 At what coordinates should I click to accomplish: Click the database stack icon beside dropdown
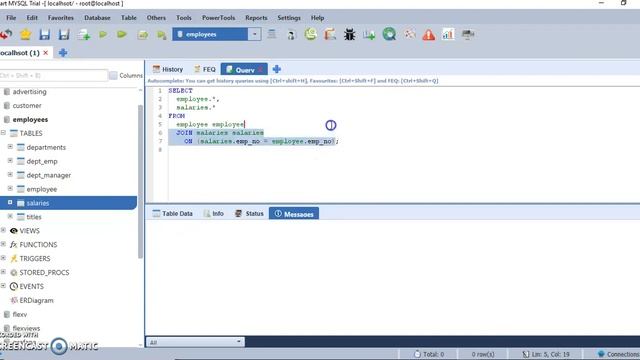click(x=271, y=34)
